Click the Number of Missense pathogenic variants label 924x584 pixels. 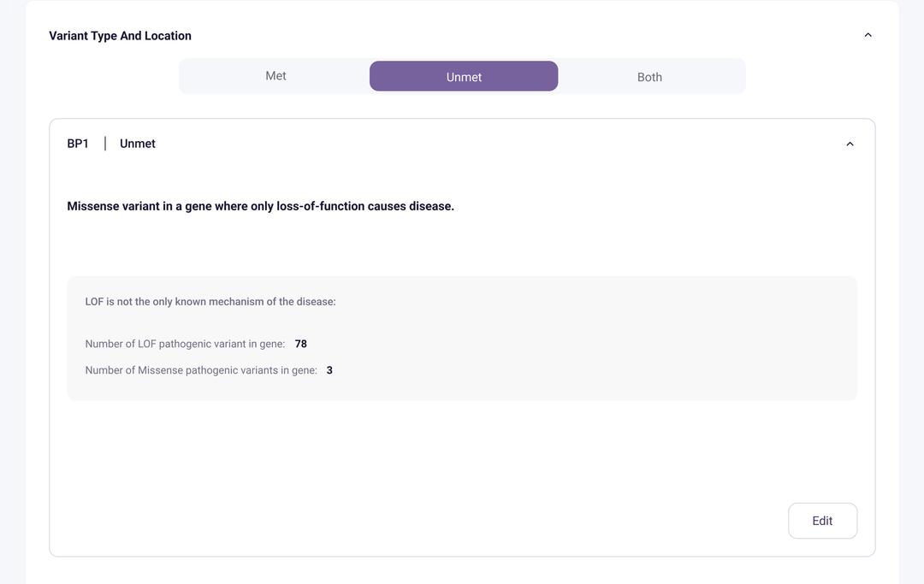[x=201, y=370]
